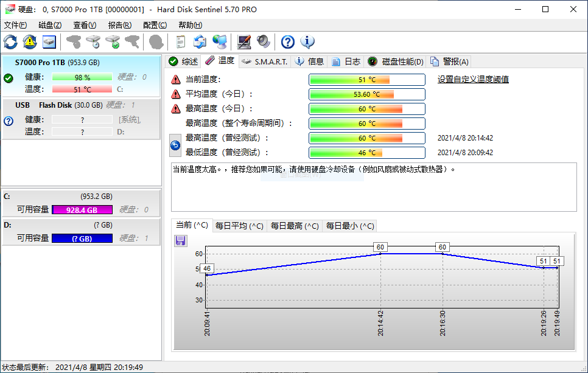Viewport: 588px width, 373px height.
Task: Select the S7000 Pro 1TB disk entry
Action: (82, 77)
